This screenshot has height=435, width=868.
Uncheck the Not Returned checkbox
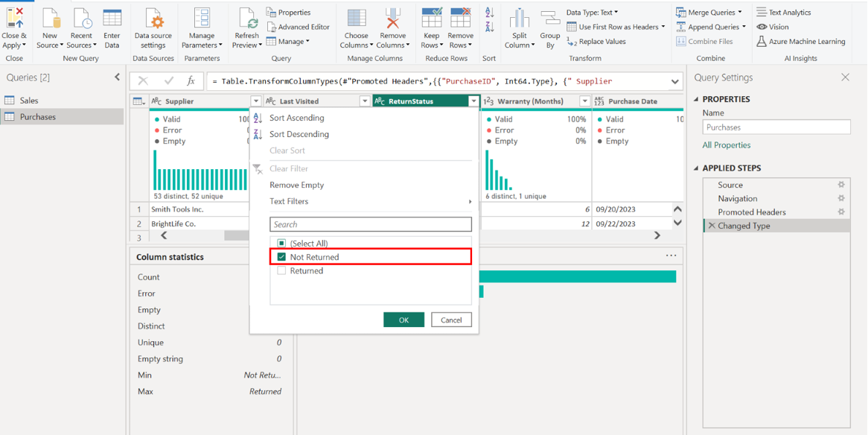(x=281, y=257)
